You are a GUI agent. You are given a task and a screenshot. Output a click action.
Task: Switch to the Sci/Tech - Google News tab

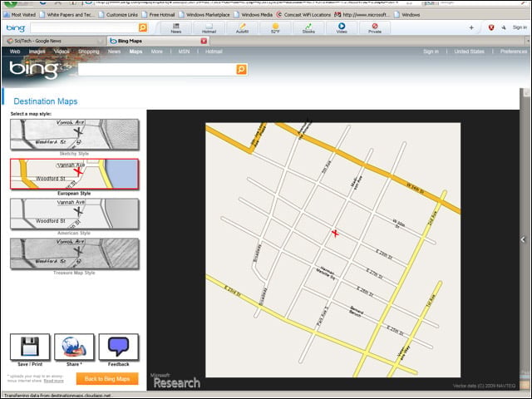tap(53, 41)
